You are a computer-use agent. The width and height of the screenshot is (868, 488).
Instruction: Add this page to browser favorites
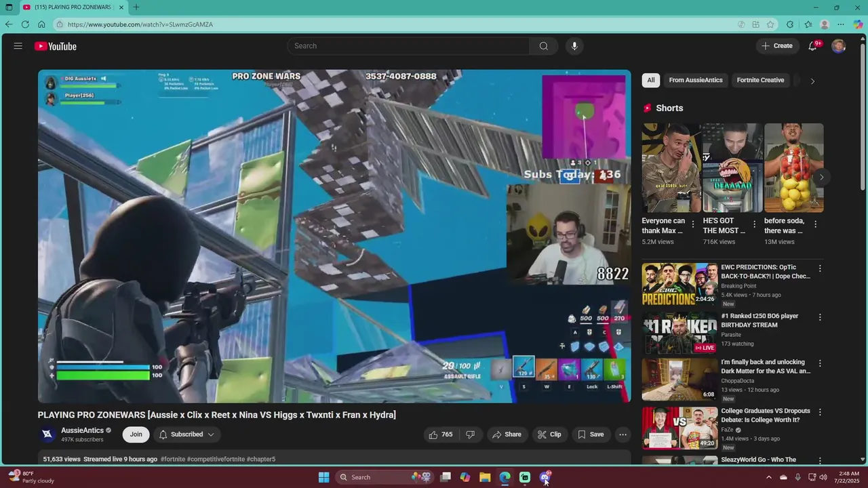[770, 24]
